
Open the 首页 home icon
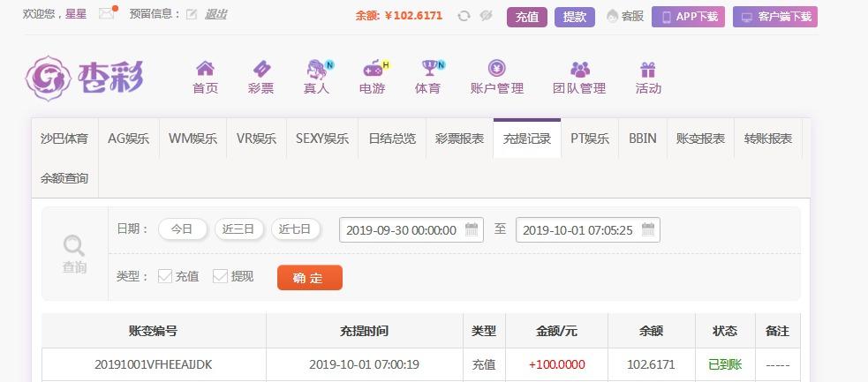206,69
